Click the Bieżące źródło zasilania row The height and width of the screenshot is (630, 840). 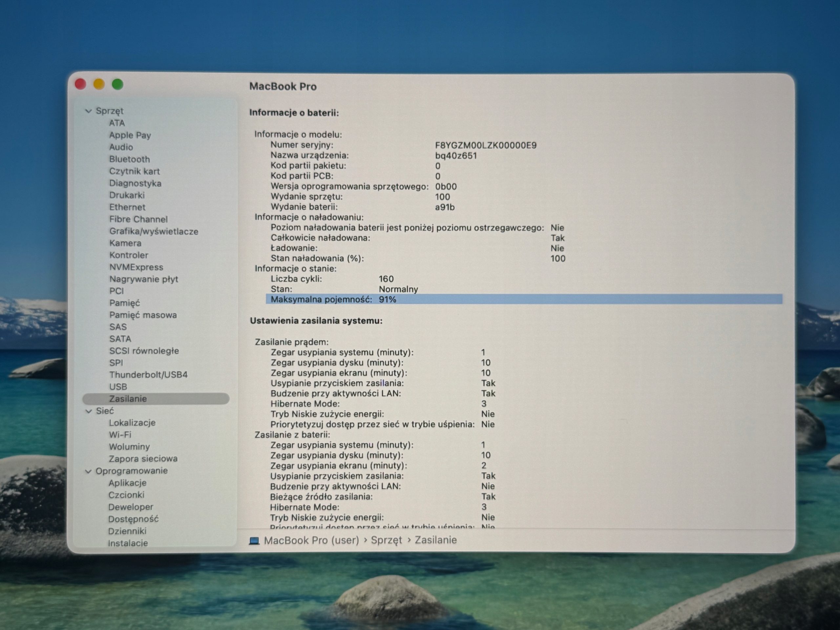(383, 497)
